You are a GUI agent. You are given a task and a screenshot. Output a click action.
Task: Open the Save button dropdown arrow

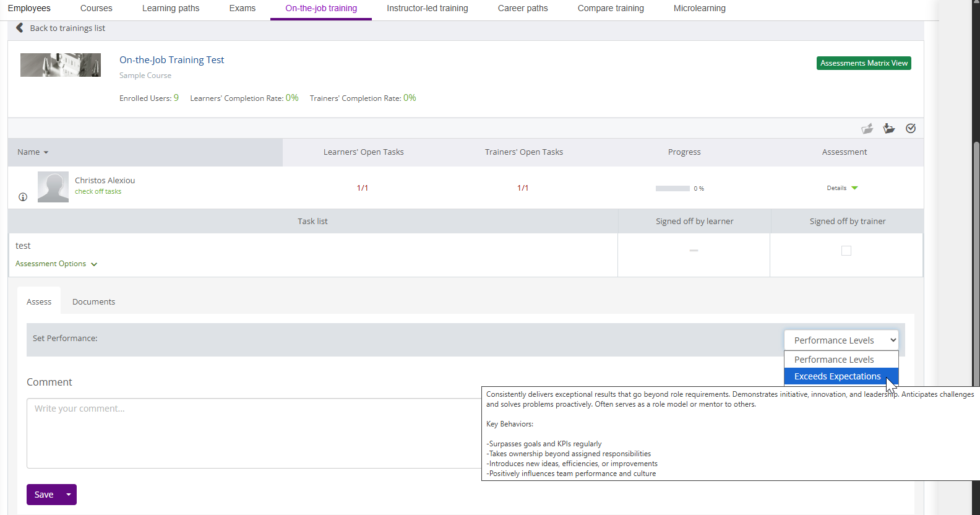click(69, 495)
